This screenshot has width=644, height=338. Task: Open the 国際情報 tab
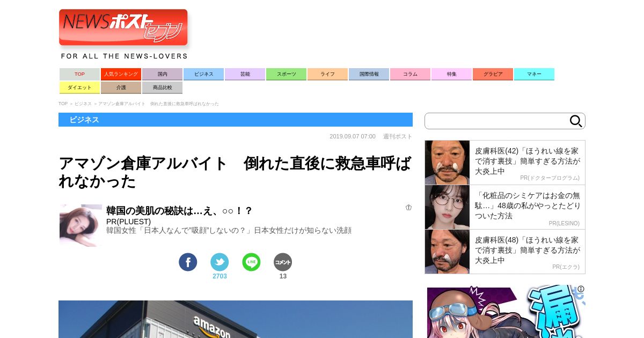click(x=369, y=74)
